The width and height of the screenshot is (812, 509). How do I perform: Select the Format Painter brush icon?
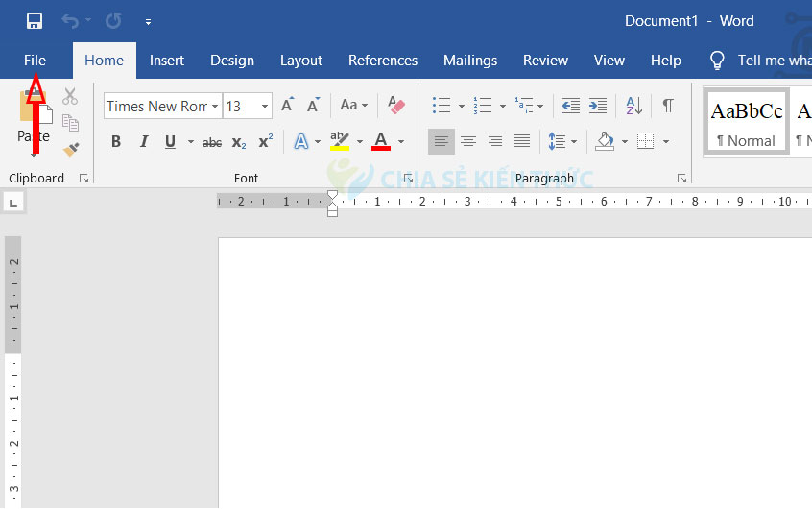[70, 149]
